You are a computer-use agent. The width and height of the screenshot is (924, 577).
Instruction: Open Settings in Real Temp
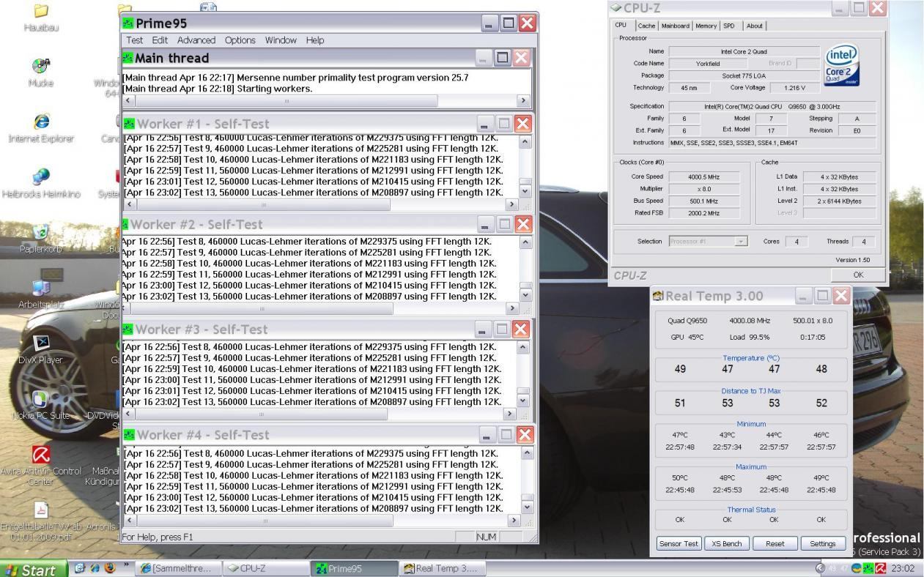[823, 544]
